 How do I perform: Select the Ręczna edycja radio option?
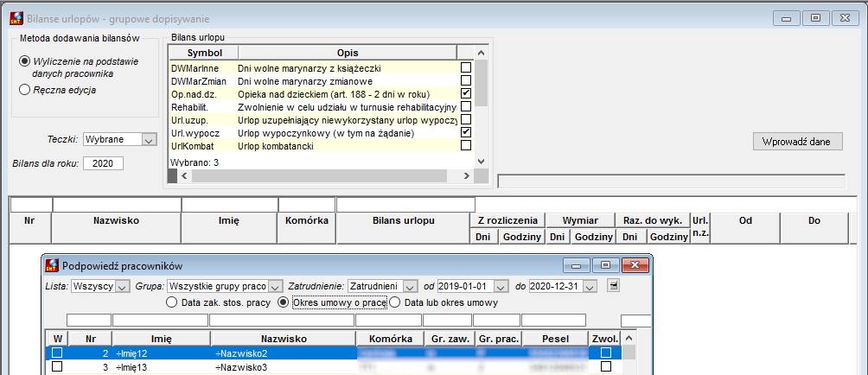pyautogui.click(x=24, y=90)
